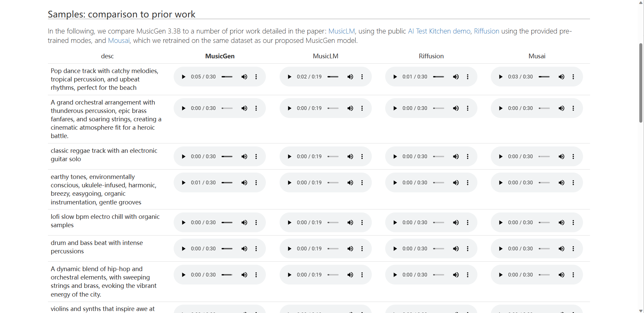Click the desc column header
Viewport: 644px width, 313px height.
[x=107, y=56]
